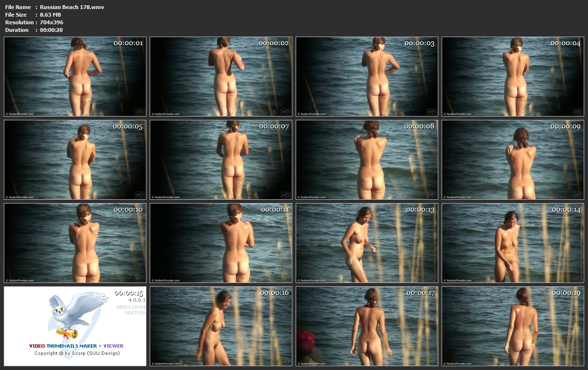The image size is (588, 370).
Task: Click the 00:00:14 timestamp label
Action: tap(566, 210)
